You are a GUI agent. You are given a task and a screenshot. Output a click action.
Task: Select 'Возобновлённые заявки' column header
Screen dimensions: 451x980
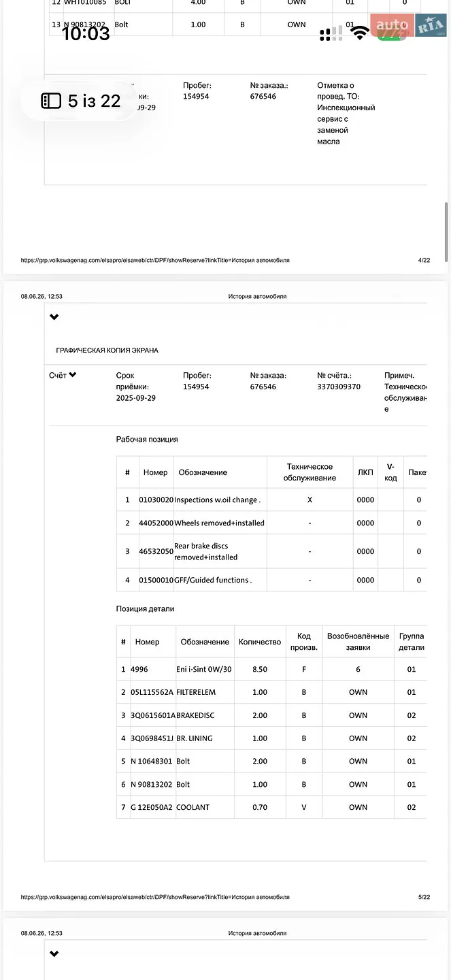coord(358,642)
